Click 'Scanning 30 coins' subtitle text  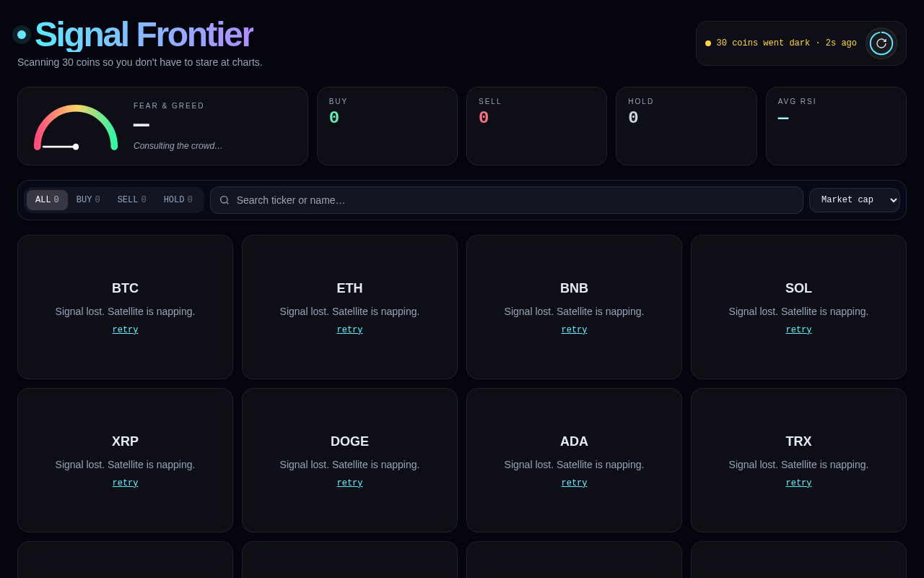point(140,62)
